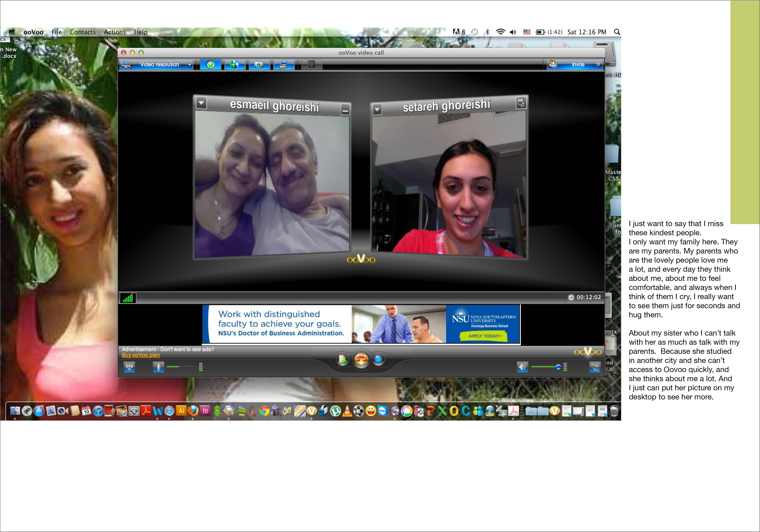Mute the microphone button

(x=158, y=367)
